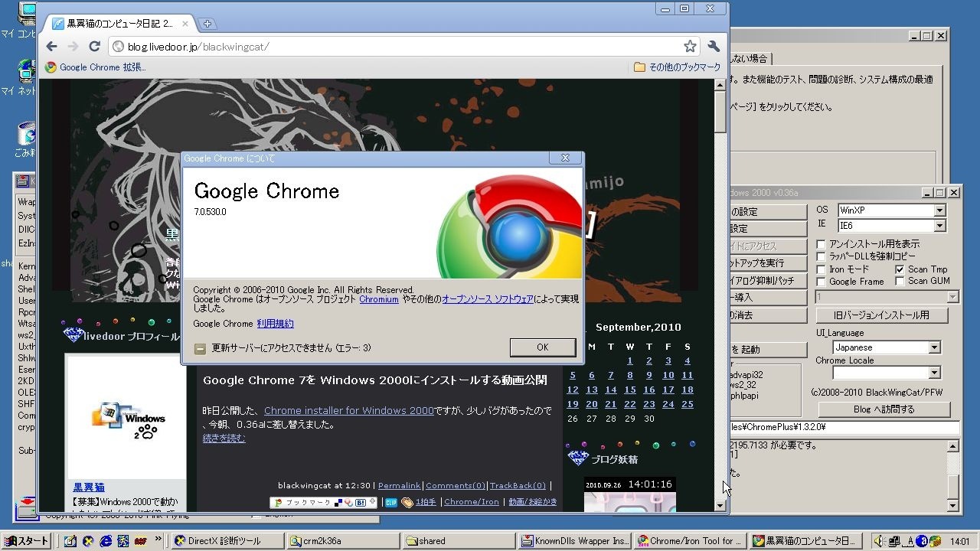Click the 'Blog へ訪問する' button
This screenshot has height=551, width=980.
coord(884,409)
